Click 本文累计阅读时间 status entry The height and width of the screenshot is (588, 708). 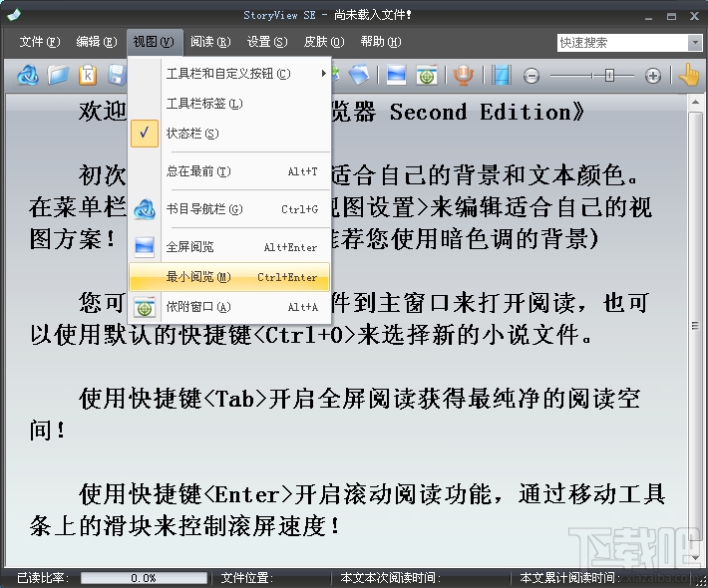pyautogui.click(x=569, y=578)
